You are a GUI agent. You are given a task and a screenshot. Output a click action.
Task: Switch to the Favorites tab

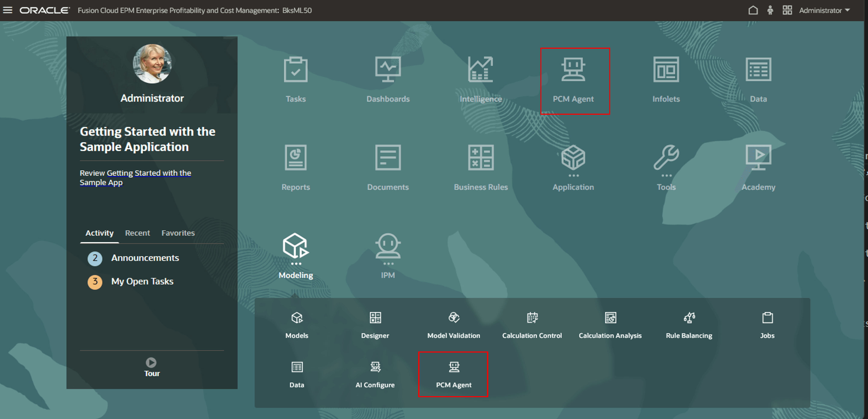[178, 233]
